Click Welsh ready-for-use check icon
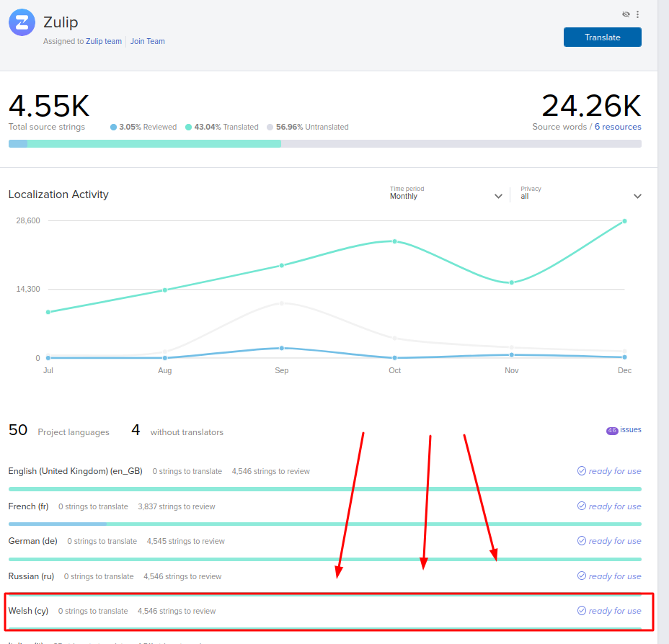This screenshot has height=644, width=669. coord(582,611)
